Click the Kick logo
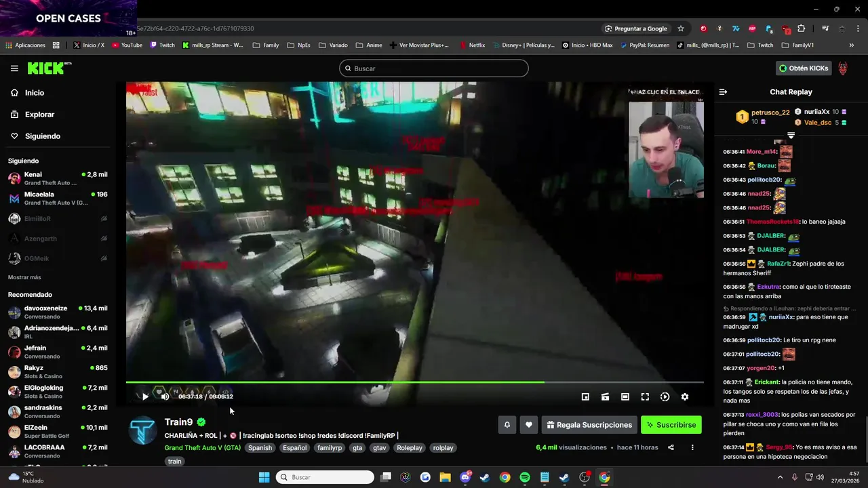 (x=49, y=68)
